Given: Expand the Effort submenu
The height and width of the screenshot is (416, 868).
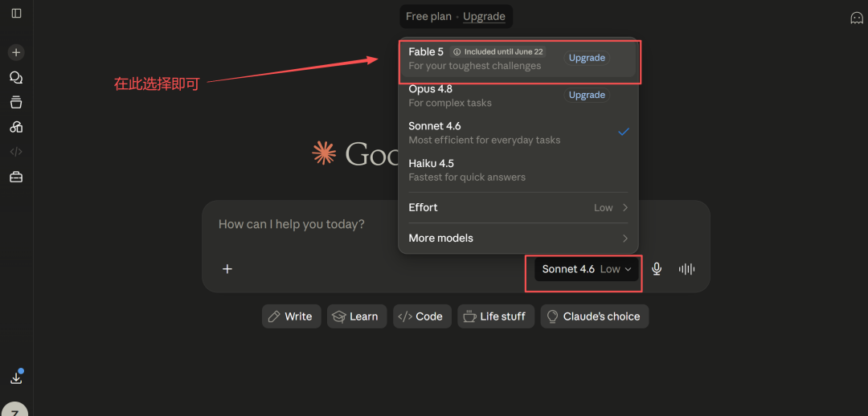Looking at the screenshot, I should (518, 207).
